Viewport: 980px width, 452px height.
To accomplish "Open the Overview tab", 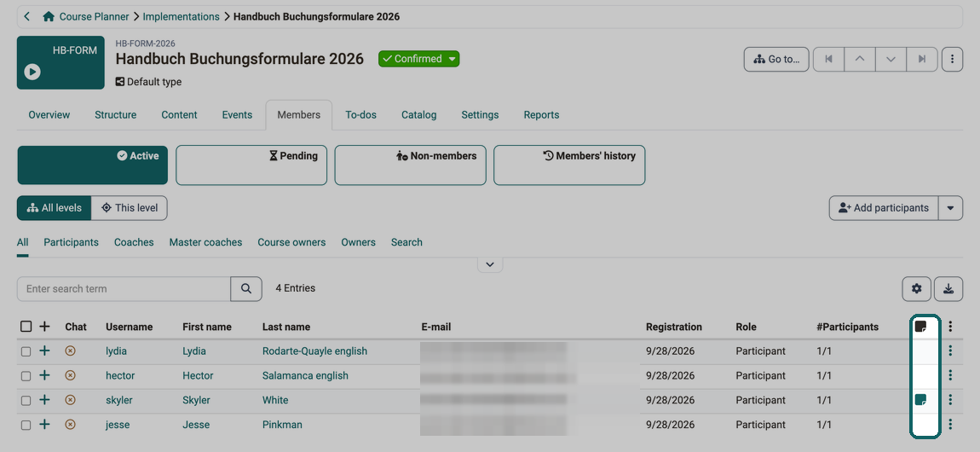I will pyautogui.click(x=49, y=115).
